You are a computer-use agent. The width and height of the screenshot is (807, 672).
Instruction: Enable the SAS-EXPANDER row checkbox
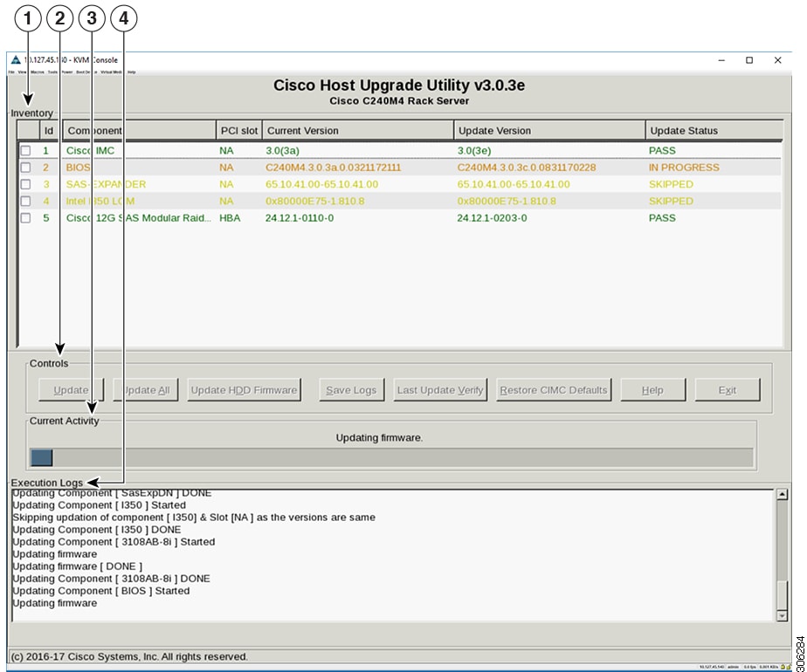point(27,184)
